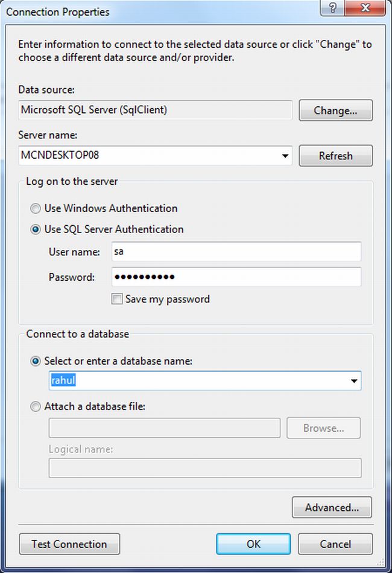Click the Change button for data source
The height and width of the screenshot is (573, 392).
(x=335, y=110)
